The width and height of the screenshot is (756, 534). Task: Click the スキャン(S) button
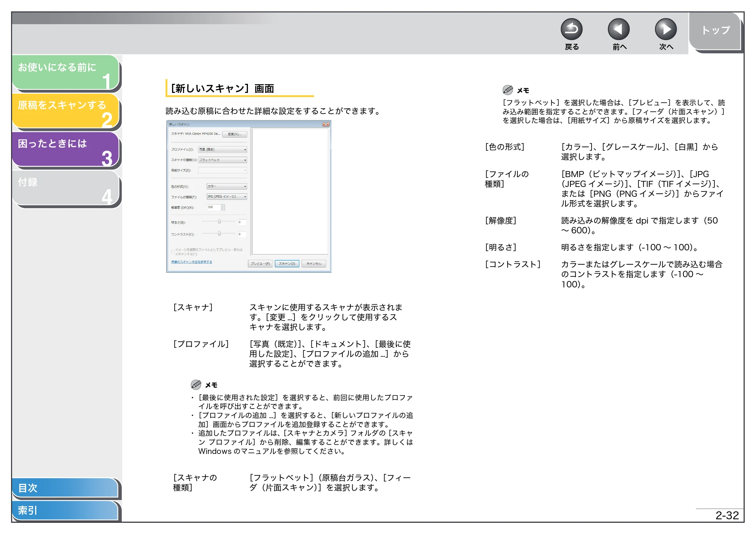coord(287,264)
